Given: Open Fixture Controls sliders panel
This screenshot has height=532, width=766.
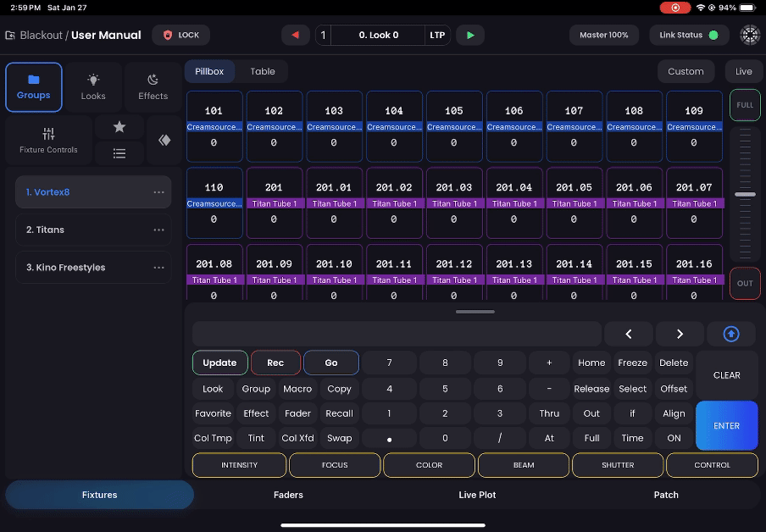Looking at the screenshot, I should [48, 140].
